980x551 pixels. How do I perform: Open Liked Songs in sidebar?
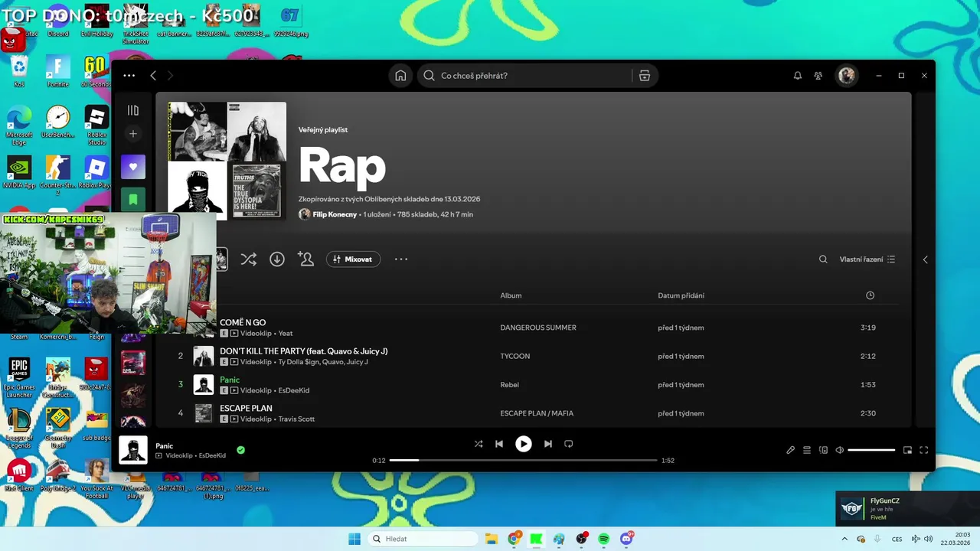click(133, 166)
